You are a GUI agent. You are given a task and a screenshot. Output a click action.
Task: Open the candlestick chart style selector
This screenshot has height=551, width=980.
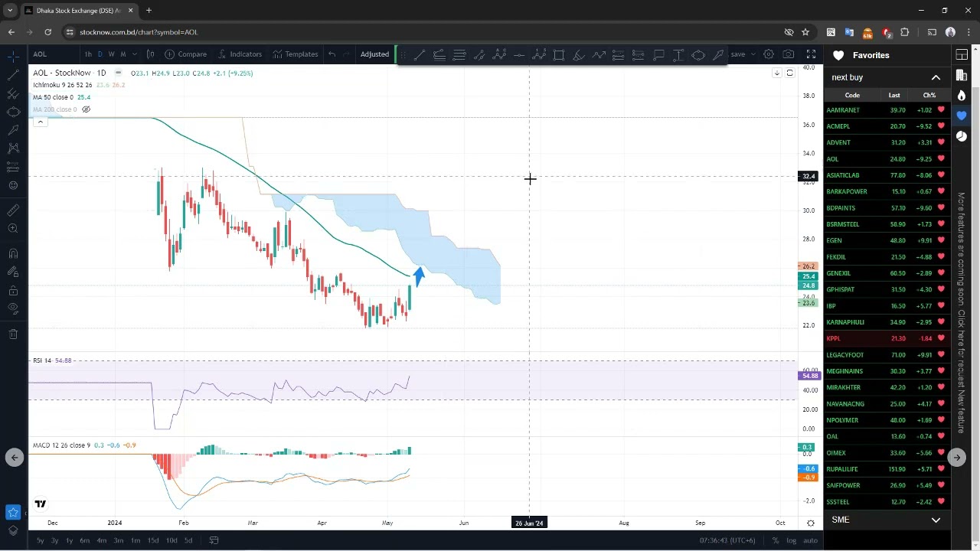(150, 54)
